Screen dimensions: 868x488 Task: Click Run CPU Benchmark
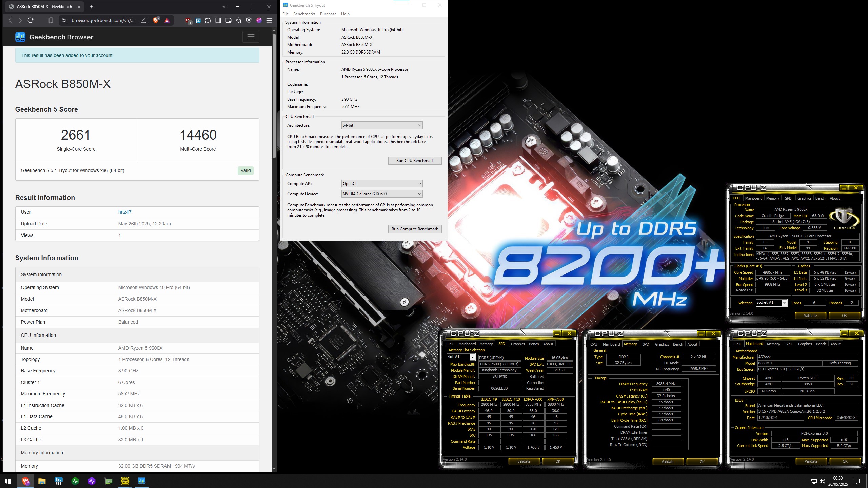[415, 161]
